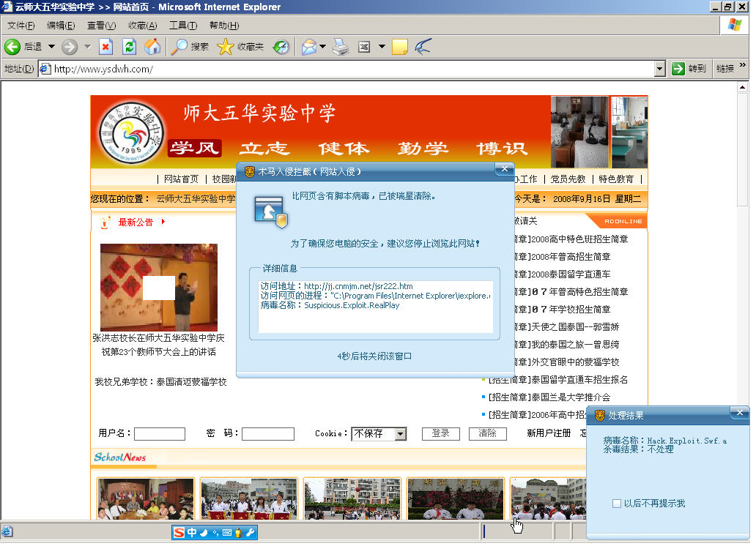Stop page loading with red X icon

pos(105,47)
